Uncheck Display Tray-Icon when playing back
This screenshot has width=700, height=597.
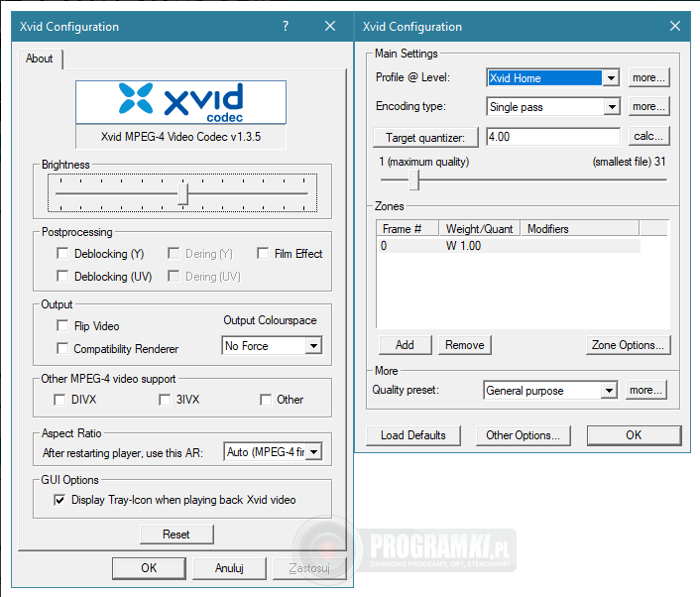pos(59,500)
